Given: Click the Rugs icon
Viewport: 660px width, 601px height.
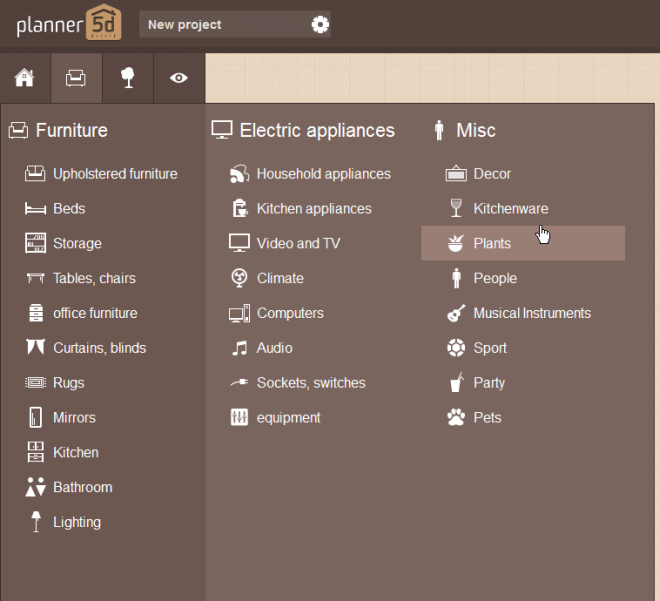Looking at the screenshot, I should [35, 383].
